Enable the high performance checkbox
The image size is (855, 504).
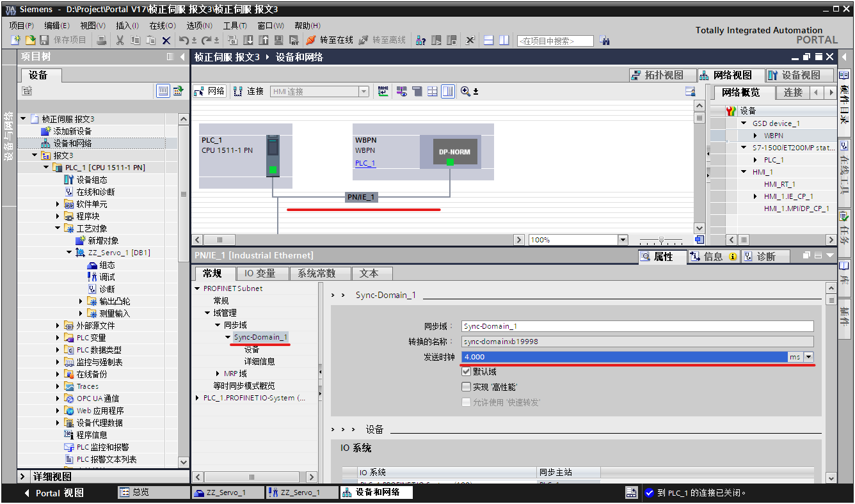(466, 387)
